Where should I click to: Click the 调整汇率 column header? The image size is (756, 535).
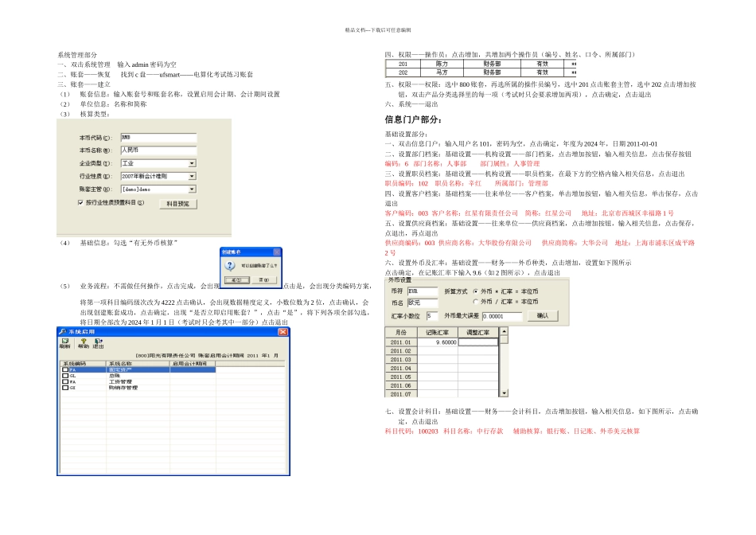(477, 333)
